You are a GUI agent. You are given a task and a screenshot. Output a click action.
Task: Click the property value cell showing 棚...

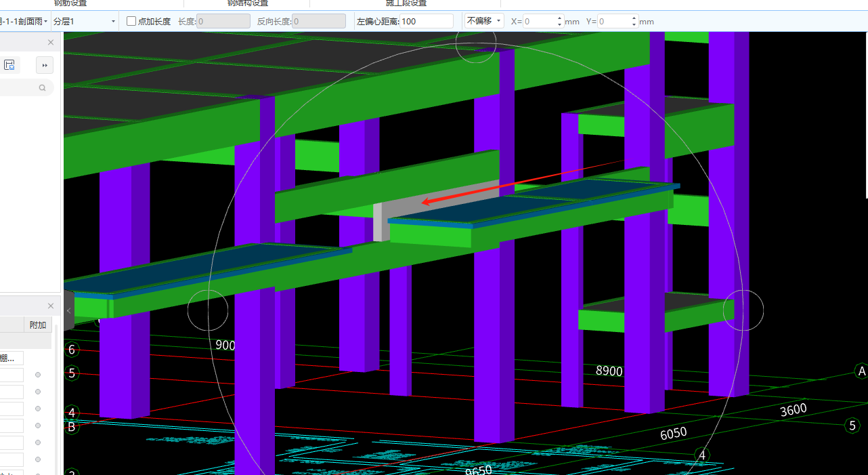[12, 358]
